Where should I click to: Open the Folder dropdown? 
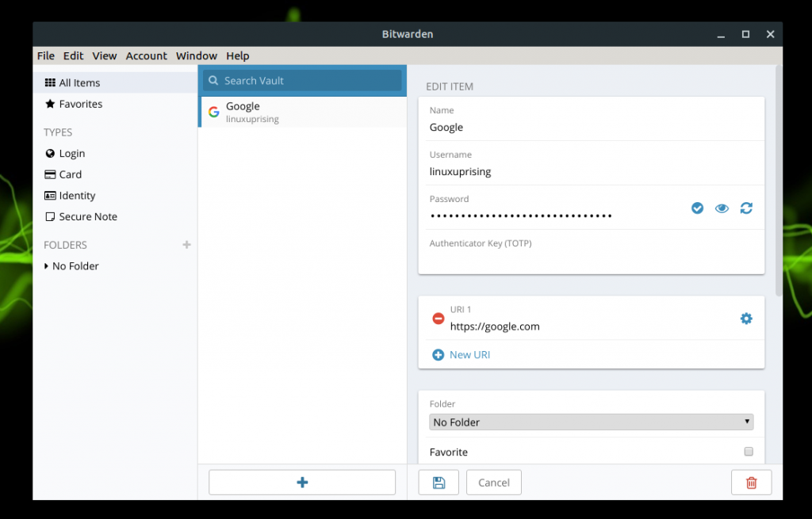tap(590, 422)
